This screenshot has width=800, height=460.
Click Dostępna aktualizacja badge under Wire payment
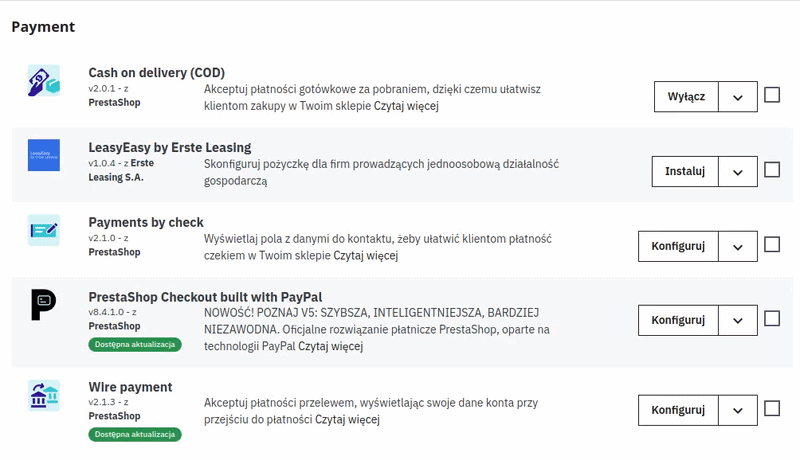tap(134, 435)
